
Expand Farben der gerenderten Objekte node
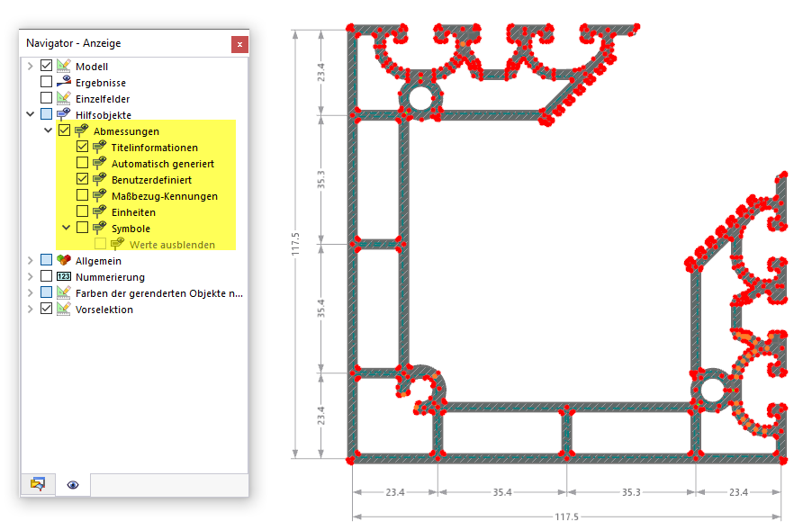[x=30, y=292]
